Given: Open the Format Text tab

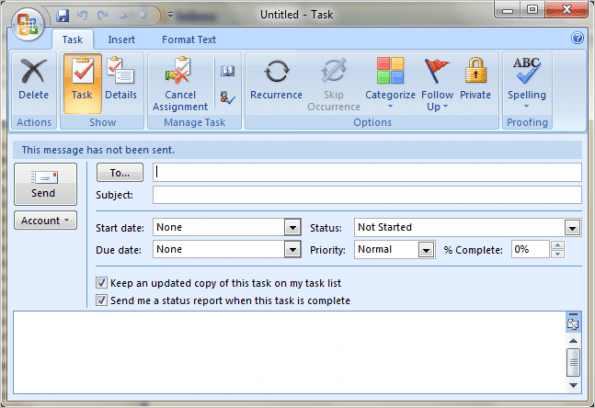Looking at the screenshot, I should tap(189, 39).
